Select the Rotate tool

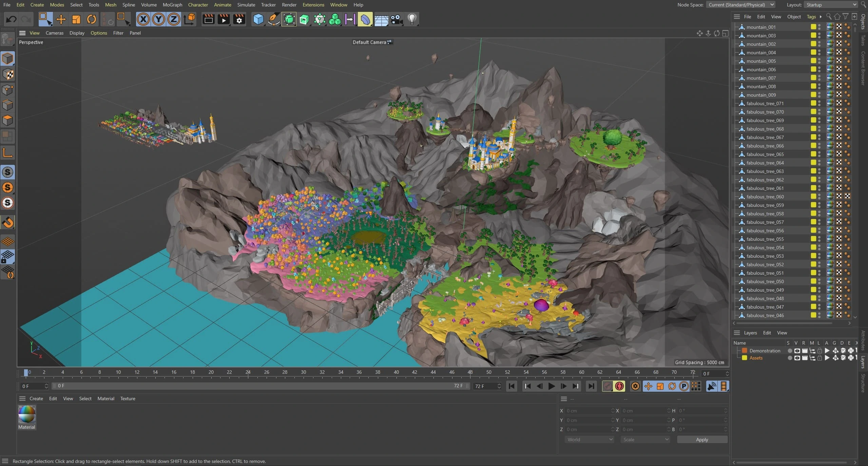point(91,19)
